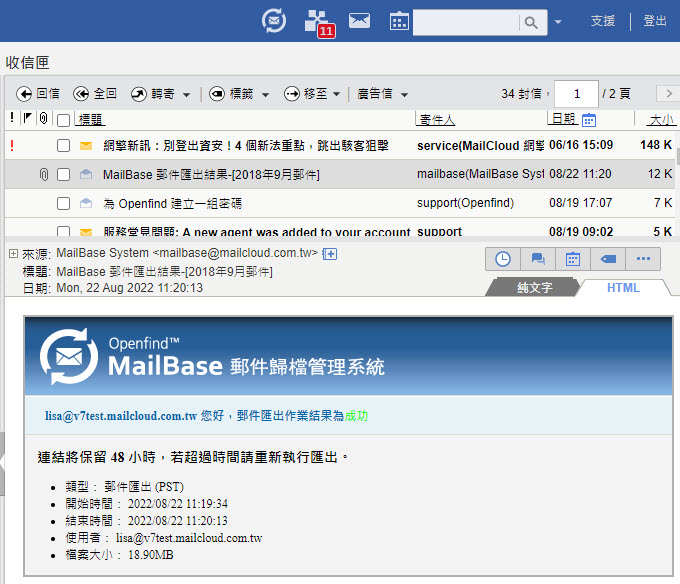Screen dimensions: 680x584
Task: Click the paperclip icon on MailBase row
Action: [43, 174]
